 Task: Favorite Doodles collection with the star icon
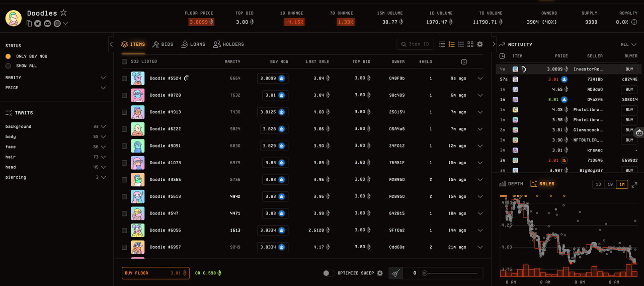click(63, 13)
